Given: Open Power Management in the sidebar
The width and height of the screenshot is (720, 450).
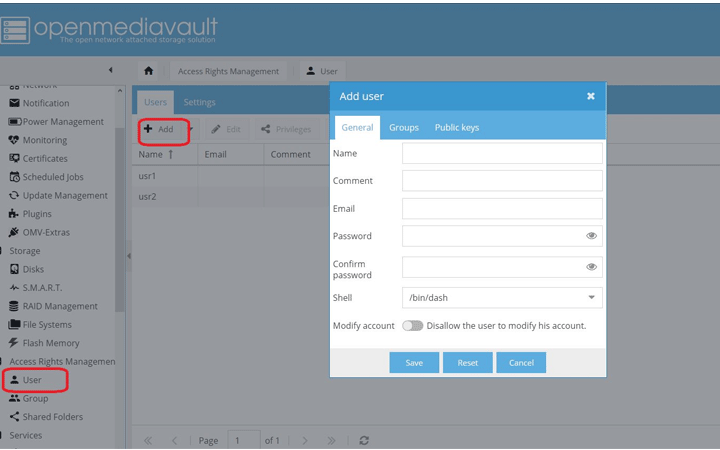Looking at the screenshot, I should click(56, 122).
